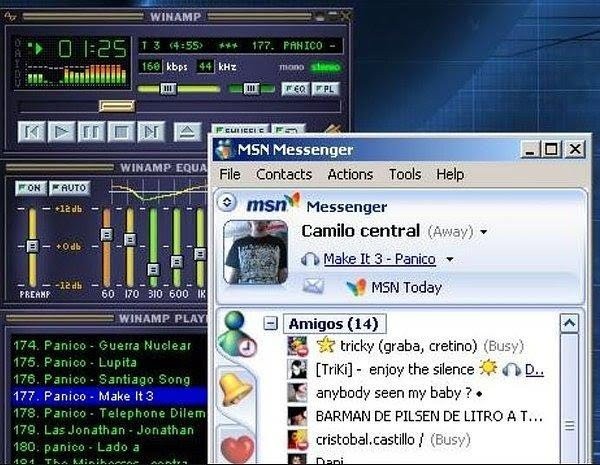Click equalizer 600 Hz band slider knob

point(177,262)
